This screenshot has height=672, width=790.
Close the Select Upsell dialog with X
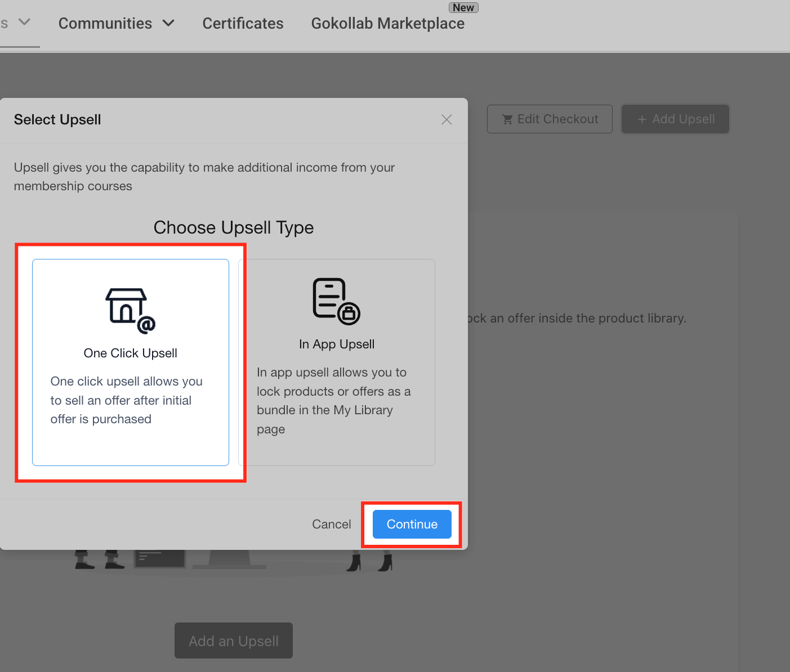[x=447, y=119]
